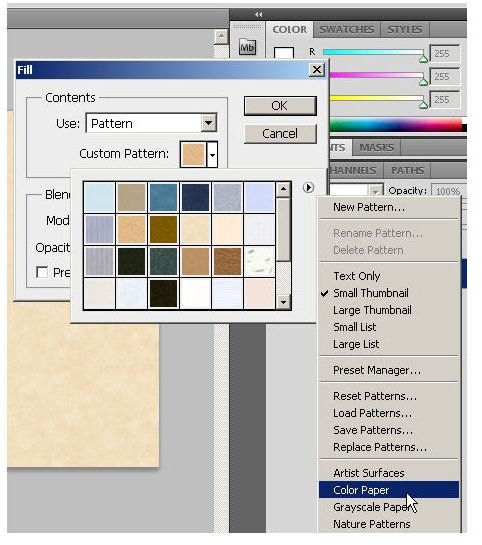Select the teal blue pattern thumbnail
This screenshot has height=545, width=482.
click(163, 197)
